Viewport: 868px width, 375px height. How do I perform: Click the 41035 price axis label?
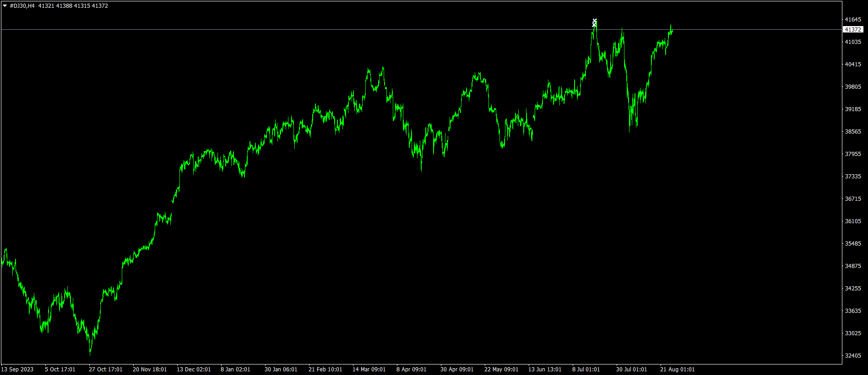[853, 42]
